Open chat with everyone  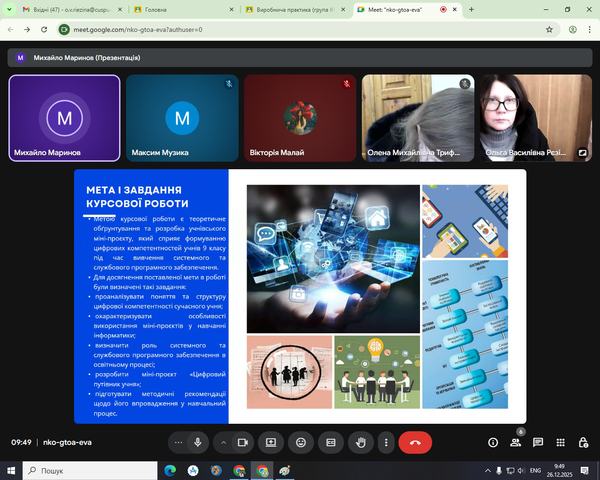[538, 442]
